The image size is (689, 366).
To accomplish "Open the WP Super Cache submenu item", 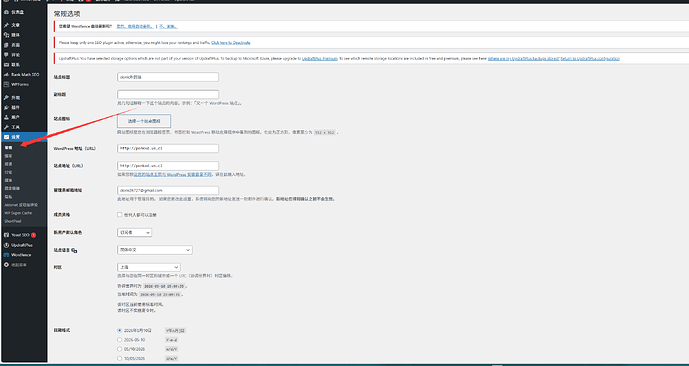I will [x=18, y=213].
